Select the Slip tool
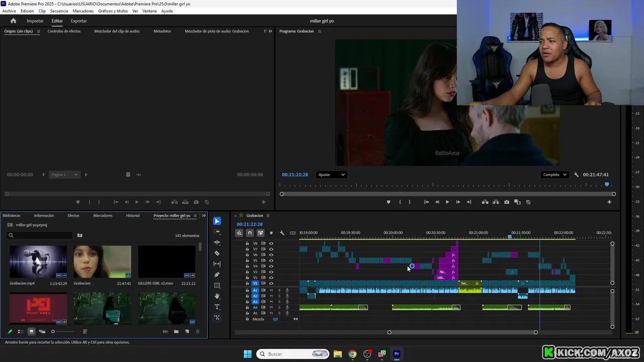 (x=217, y=264)
